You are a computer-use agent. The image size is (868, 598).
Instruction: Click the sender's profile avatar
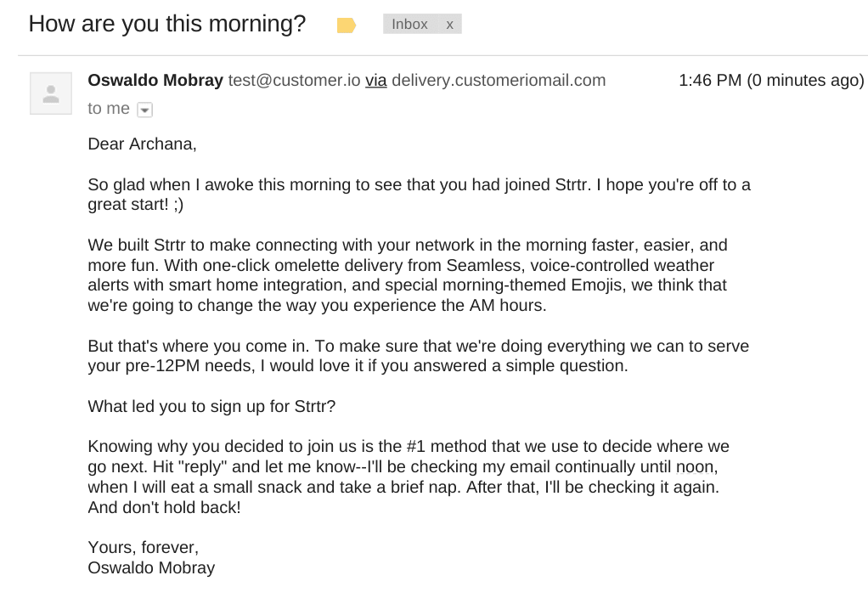coord(51,93)
